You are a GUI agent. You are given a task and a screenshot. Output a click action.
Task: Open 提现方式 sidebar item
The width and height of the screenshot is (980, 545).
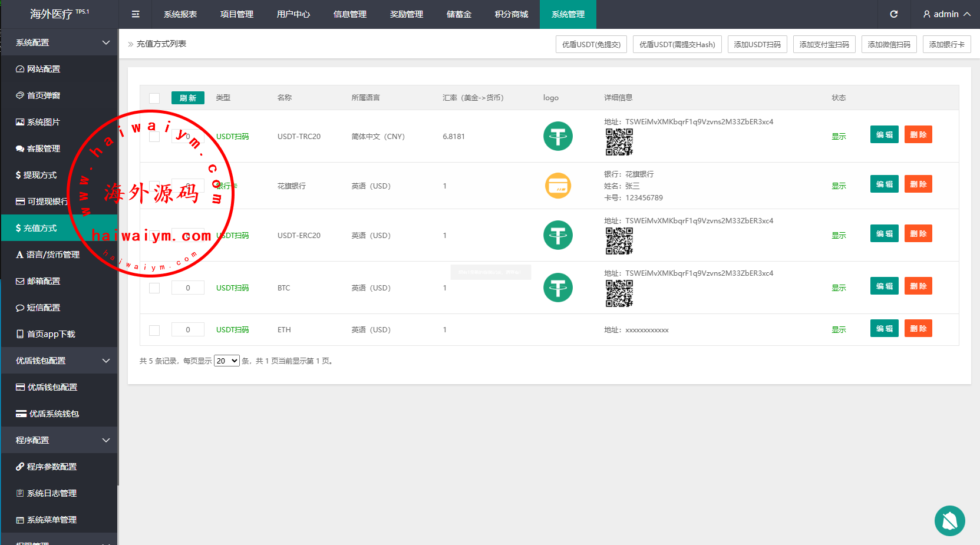59,175
